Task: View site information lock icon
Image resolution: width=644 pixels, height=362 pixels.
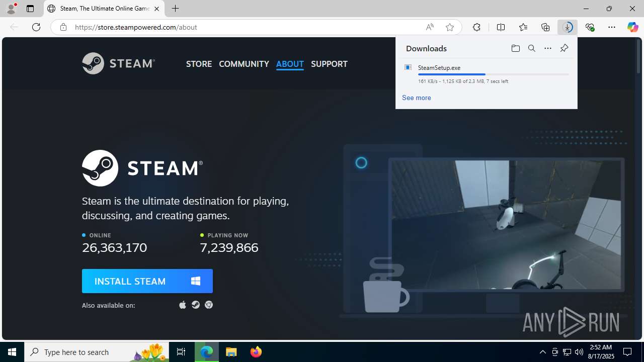Action: coord(63,27)
